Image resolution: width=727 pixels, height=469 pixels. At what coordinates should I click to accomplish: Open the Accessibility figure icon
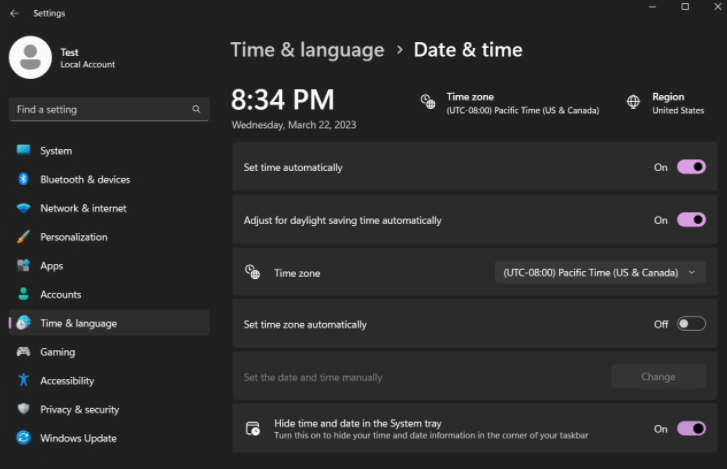(x=23, y=380)
